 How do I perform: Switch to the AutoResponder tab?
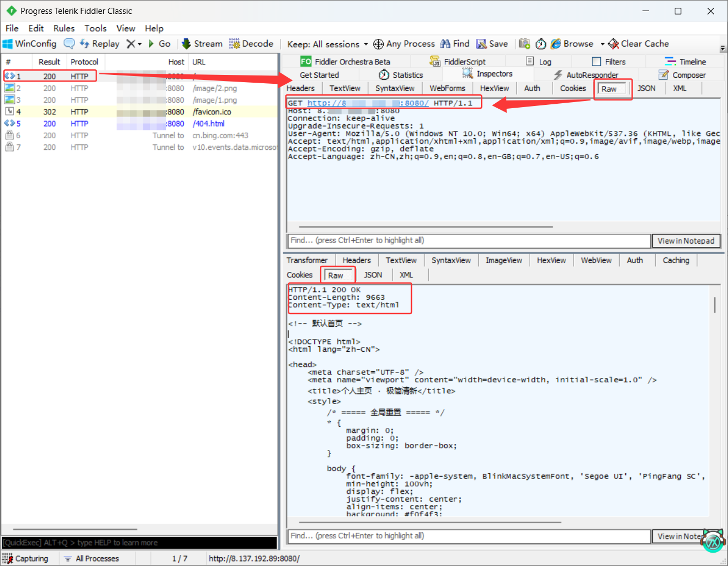pyautogui.click(x=586, y=75)
